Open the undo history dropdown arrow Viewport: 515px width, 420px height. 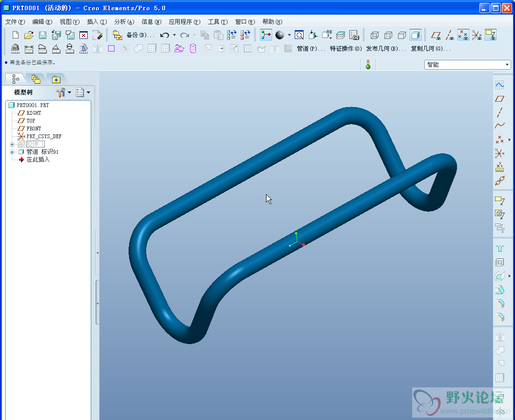[174, 35]
